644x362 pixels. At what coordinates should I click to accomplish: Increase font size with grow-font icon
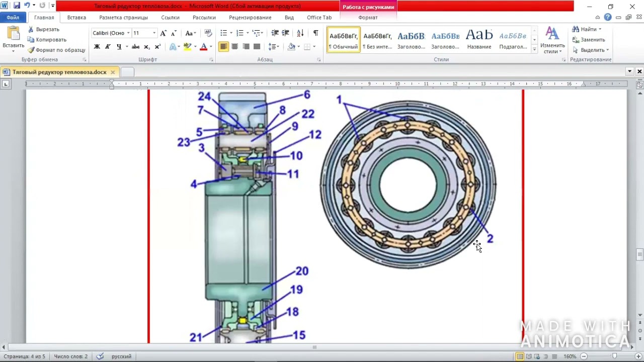coord(163,33)
